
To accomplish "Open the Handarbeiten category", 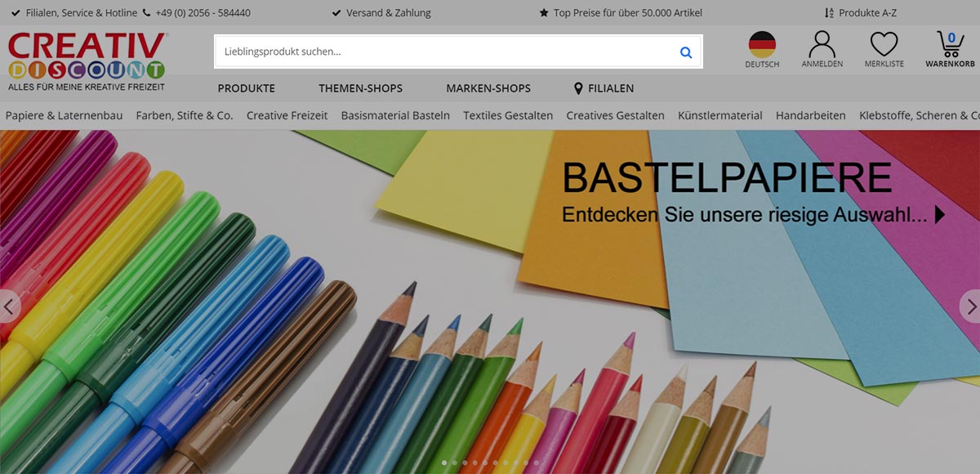I will point(811,116).
